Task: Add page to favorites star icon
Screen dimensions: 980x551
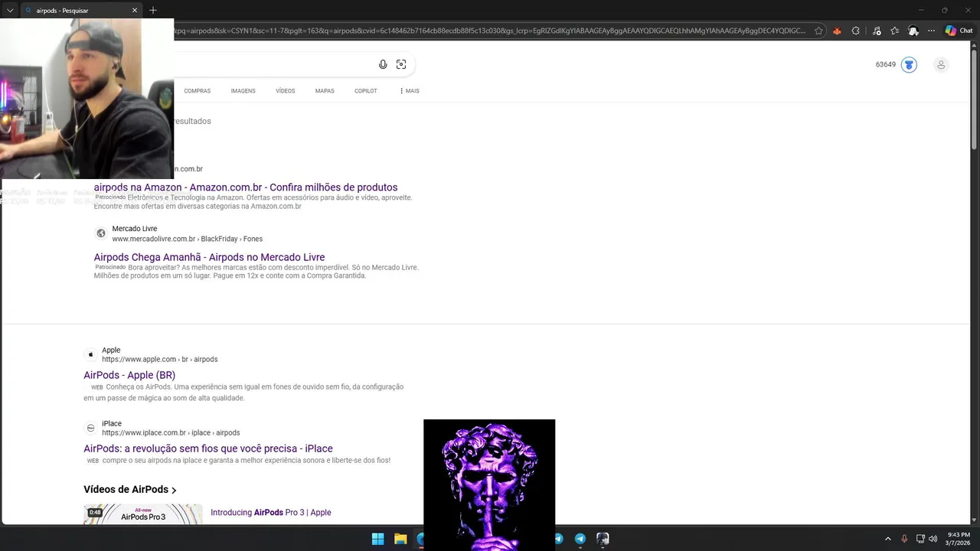Action: tap(818, 31)
